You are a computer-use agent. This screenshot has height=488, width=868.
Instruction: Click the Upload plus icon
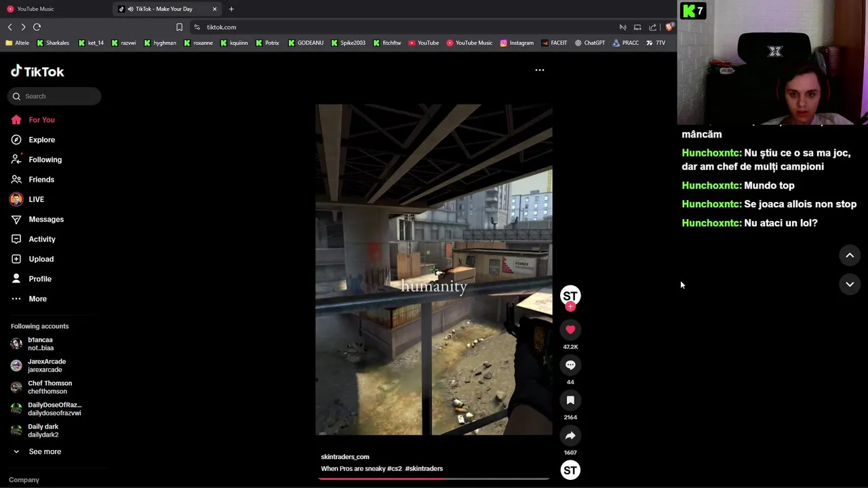pos(16,259)
